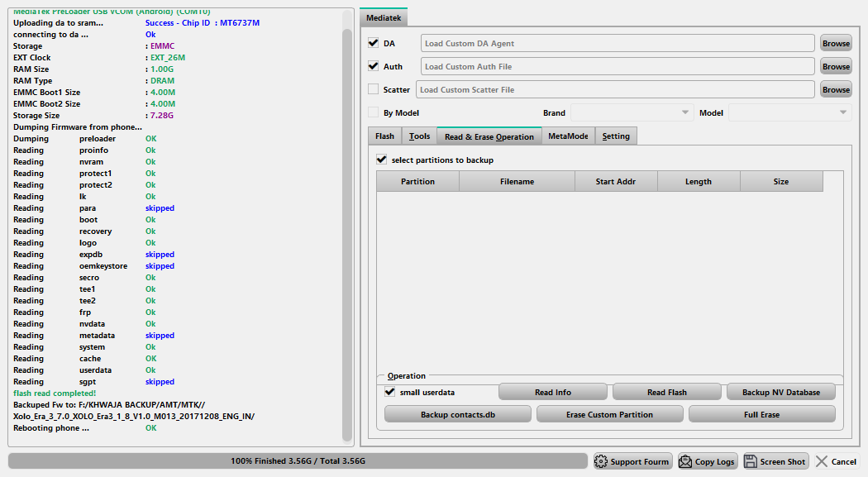
Task: Click the 'MT6737M' chip ID text
Action: [240, 22]
